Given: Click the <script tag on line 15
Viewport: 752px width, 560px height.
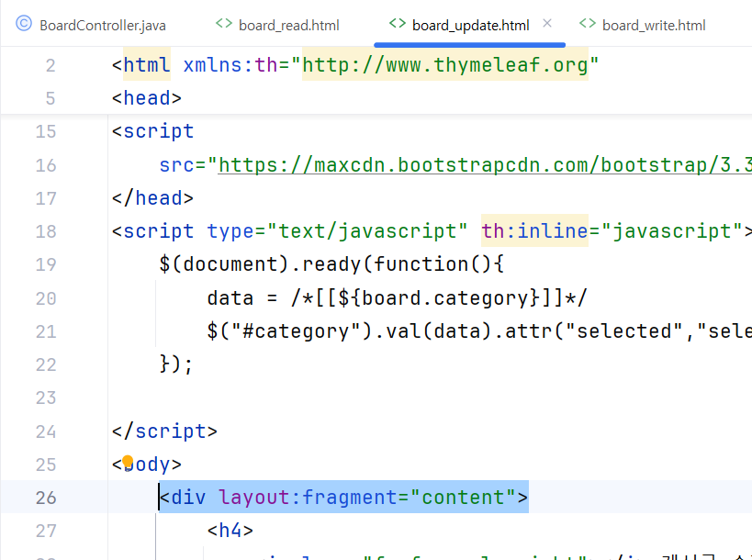Looking at the screenshot, I should (x=152, y=131).
